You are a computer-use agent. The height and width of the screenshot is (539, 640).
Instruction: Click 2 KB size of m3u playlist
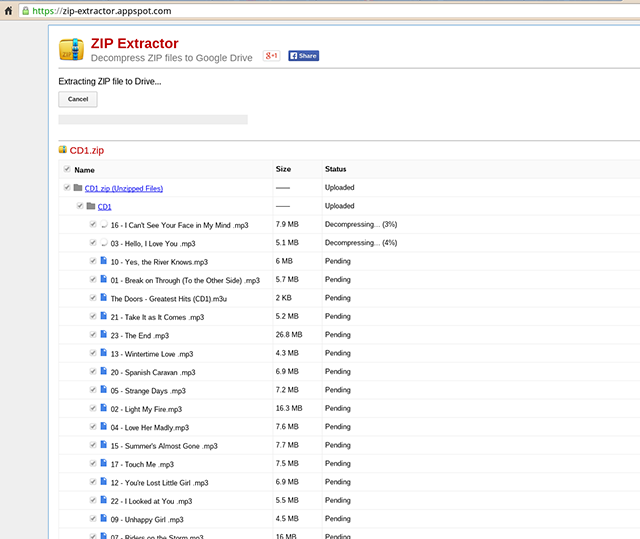284,298
